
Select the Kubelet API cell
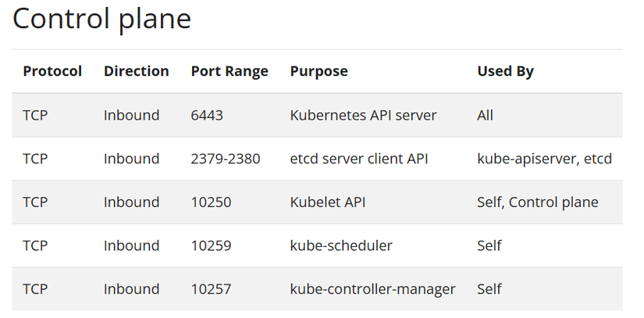point(328,202)
